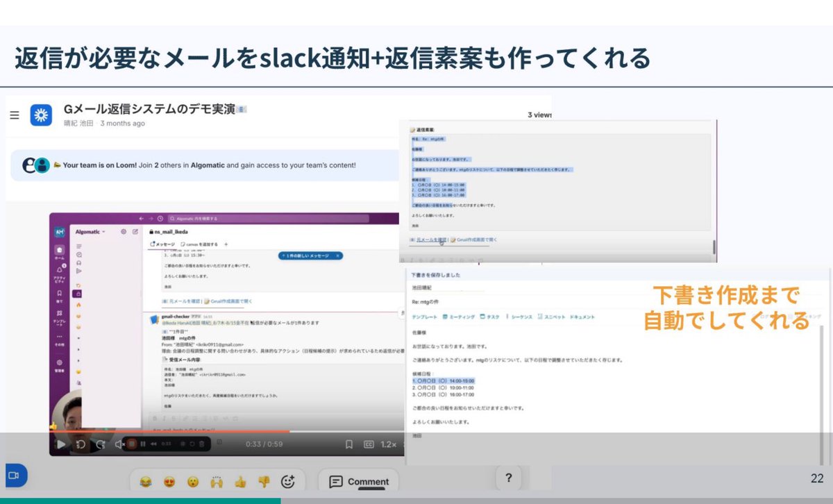Screen dimensions: 833x504
Task: React with the surprised emoji
Action: pyautogui.click(x=193, y=481)
